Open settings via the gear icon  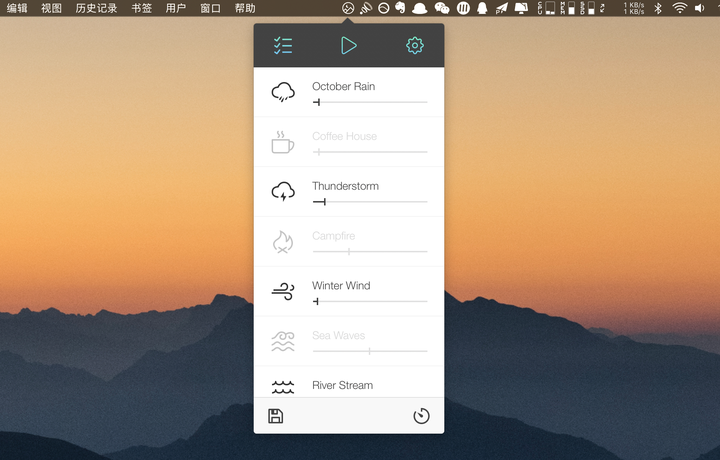click(415, 45)
